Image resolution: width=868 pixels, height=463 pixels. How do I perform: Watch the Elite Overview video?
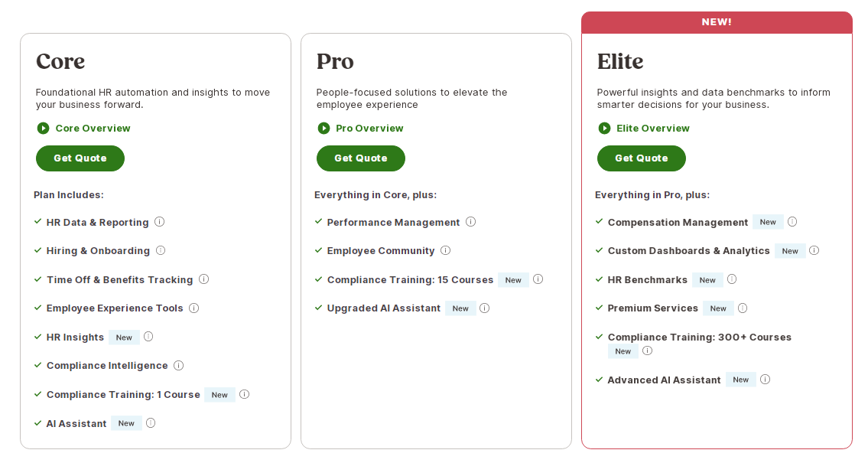pos(644,129)
